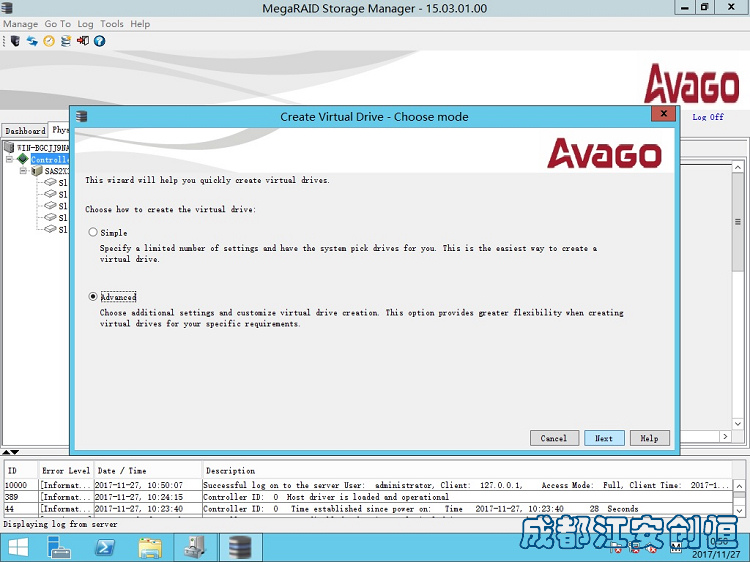Select the Advanced radio button
The image size is (750, 562).
point(93,297)
